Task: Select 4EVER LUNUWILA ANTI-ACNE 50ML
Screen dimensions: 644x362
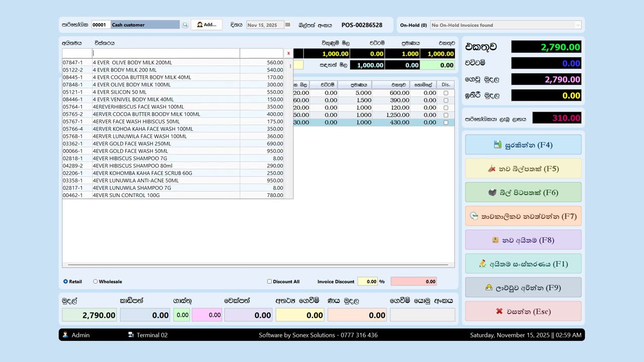Action: [173, 180]
